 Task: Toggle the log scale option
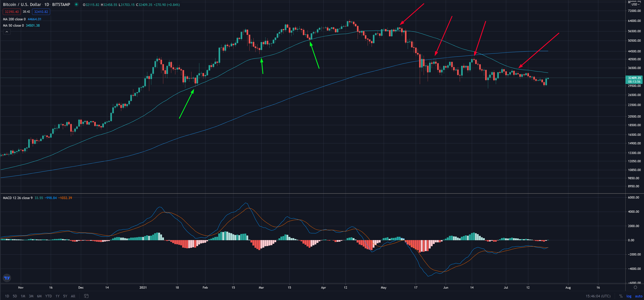click(629, 296)
